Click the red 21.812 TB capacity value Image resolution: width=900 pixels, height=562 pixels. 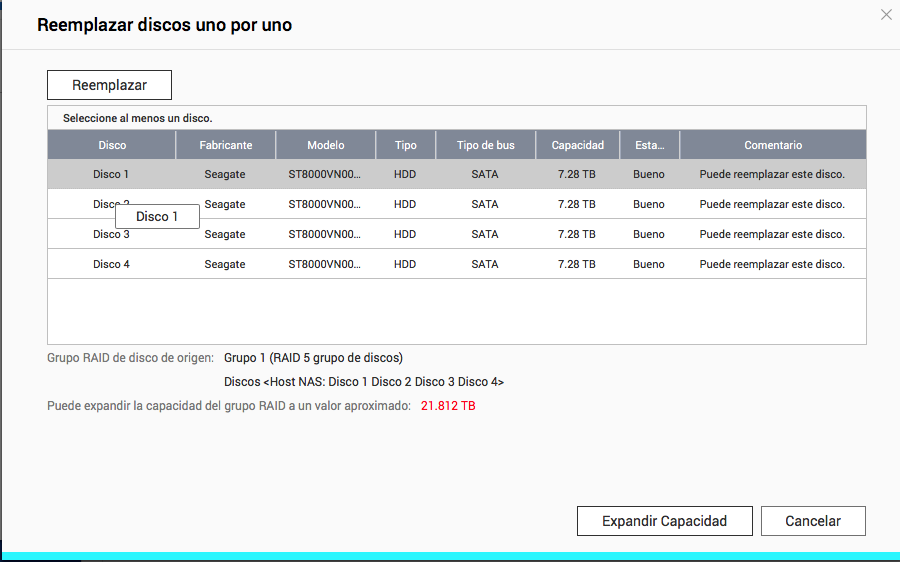pyautogui.click(x=448, y=406)
